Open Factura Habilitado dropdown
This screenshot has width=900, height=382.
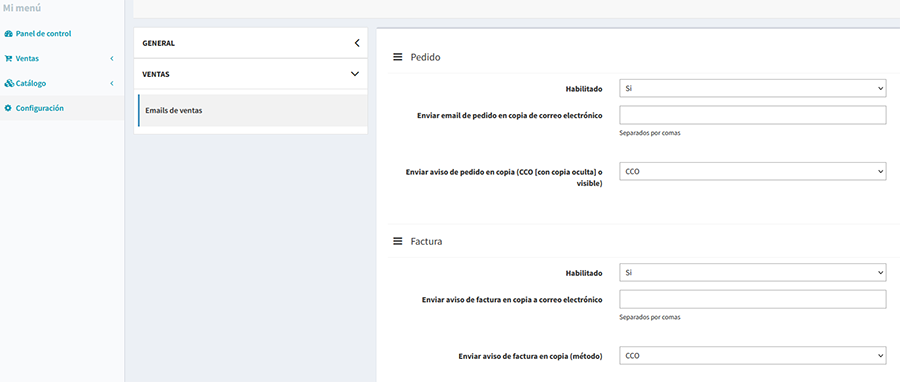pyautogui.click(x=752, y=272)
